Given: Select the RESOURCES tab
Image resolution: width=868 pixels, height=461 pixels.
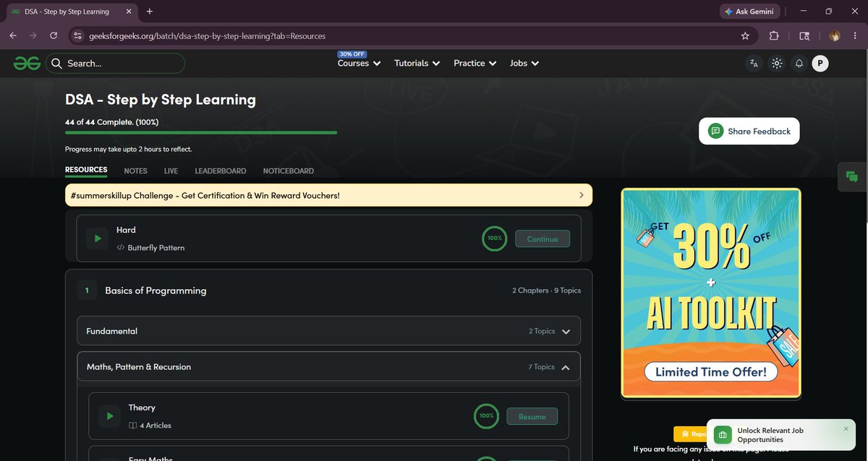Looking at the screenshot, I should 86,171.
